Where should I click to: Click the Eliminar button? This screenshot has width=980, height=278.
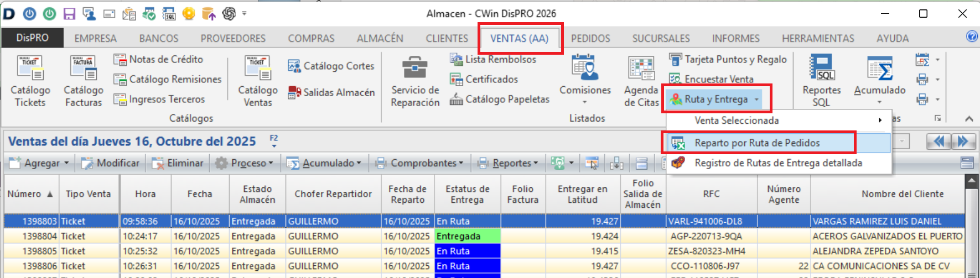point(178,163)
